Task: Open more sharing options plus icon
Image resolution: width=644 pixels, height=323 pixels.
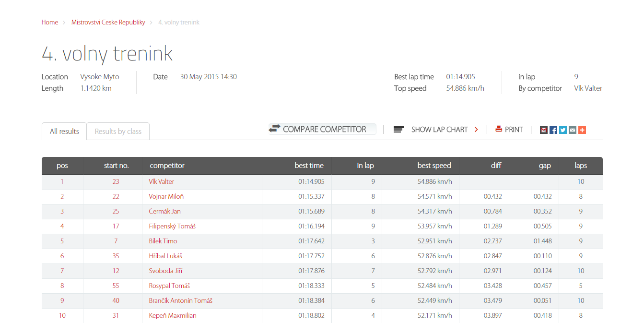Action: [582, 130]
